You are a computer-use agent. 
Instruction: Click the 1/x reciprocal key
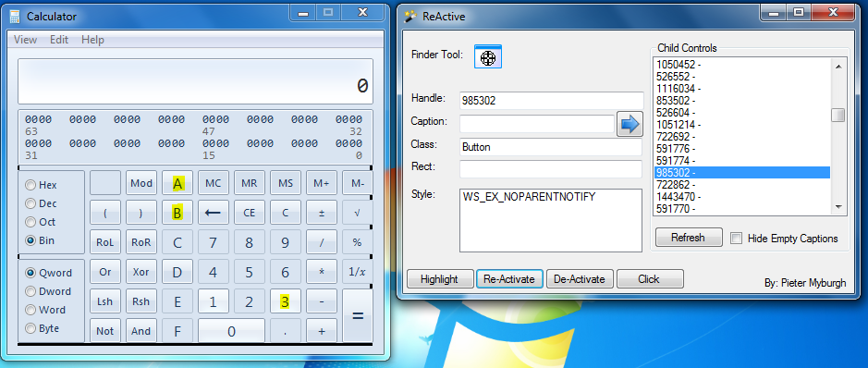tap(357, 272)
